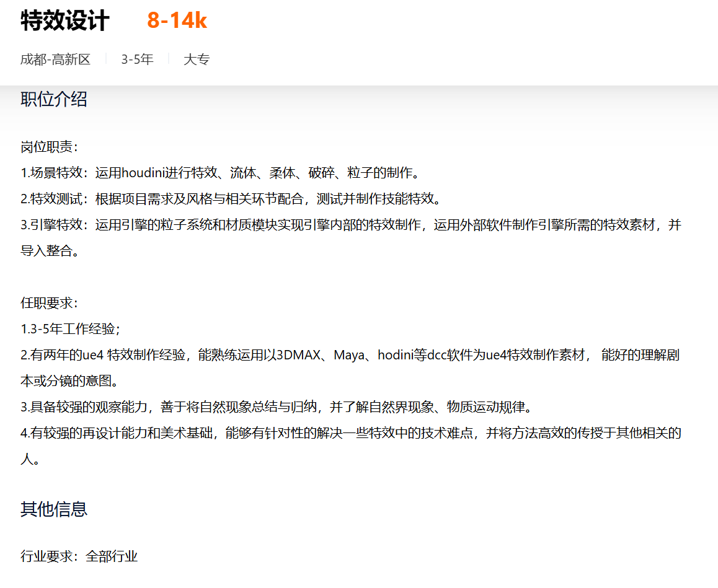This screenshot has height=588, width=718.
Task: Click the 本或分镜的意图 text line
Action: point(69,380)
